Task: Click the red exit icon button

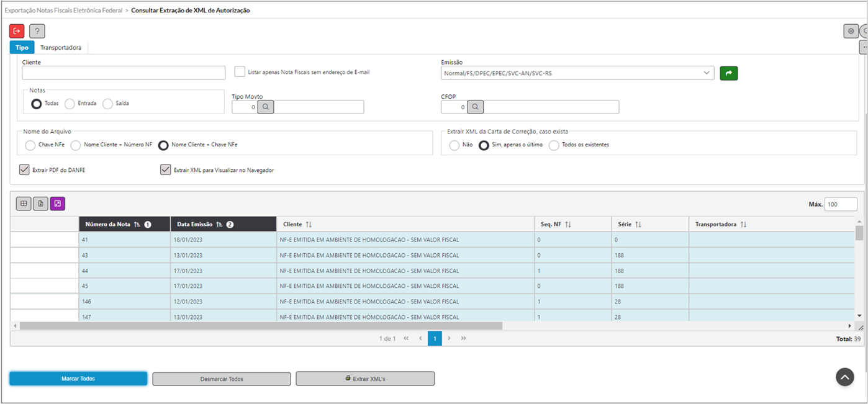Action: (x=17, y=31)
